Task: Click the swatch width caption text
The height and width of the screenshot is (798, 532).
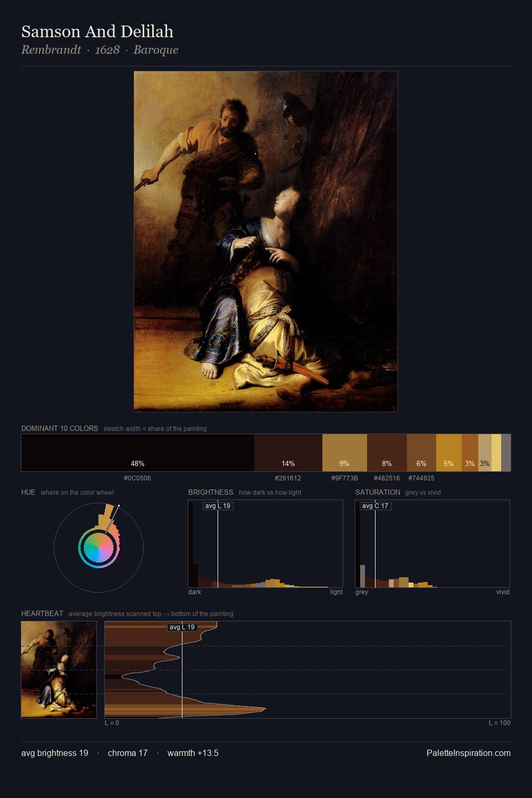Action: click(155, 429)
